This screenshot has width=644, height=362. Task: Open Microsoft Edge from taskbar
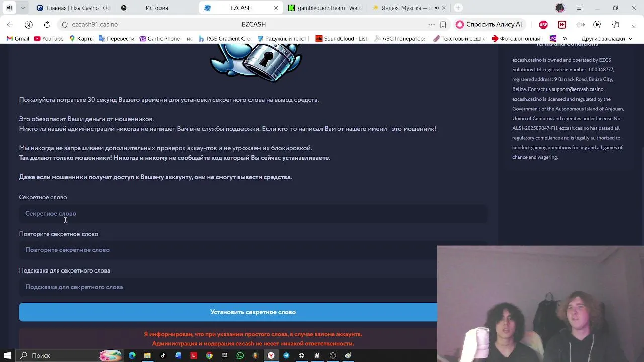tap(132, 355)
